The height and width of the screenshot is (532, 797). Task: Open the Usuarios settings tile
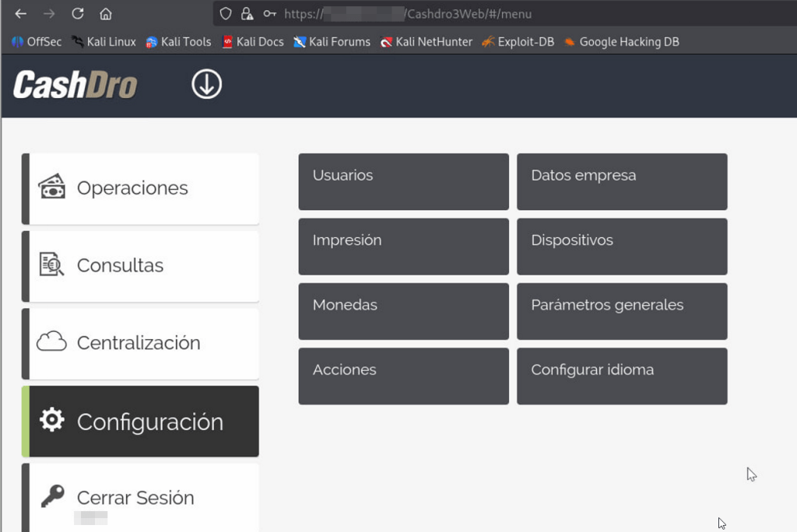404,181
